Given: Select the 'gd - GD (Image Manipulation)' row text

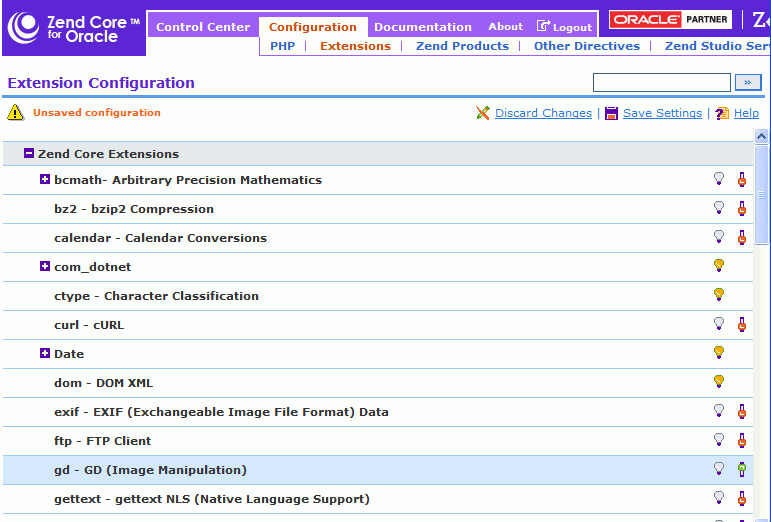Looking at the screenshot, I should tap(150, 470).
